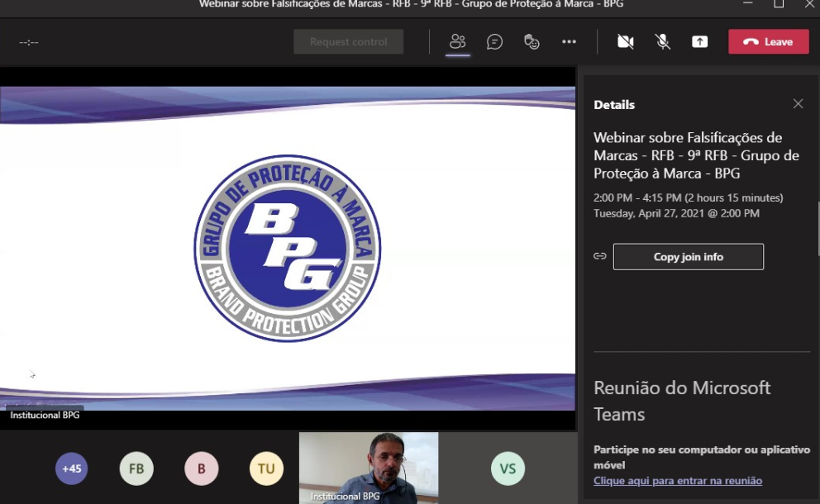Viewport: 820px width, 504px height.
Task: Unmute the microphone
Action: pyautogui.click(x=662, y=42)
